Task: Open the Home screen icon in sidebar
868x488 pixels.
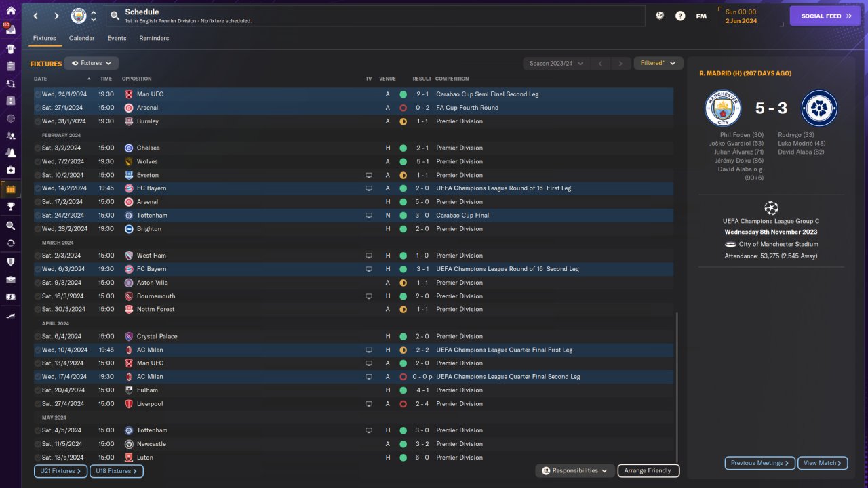Action: pos(10,11)
